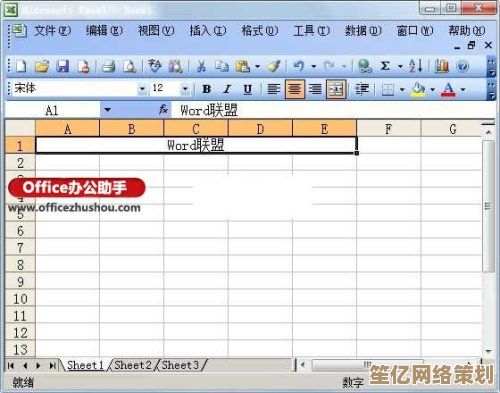Toggle Bold formatting
The height and width of the screenshot is (393, 500).
tap(207, 89)
